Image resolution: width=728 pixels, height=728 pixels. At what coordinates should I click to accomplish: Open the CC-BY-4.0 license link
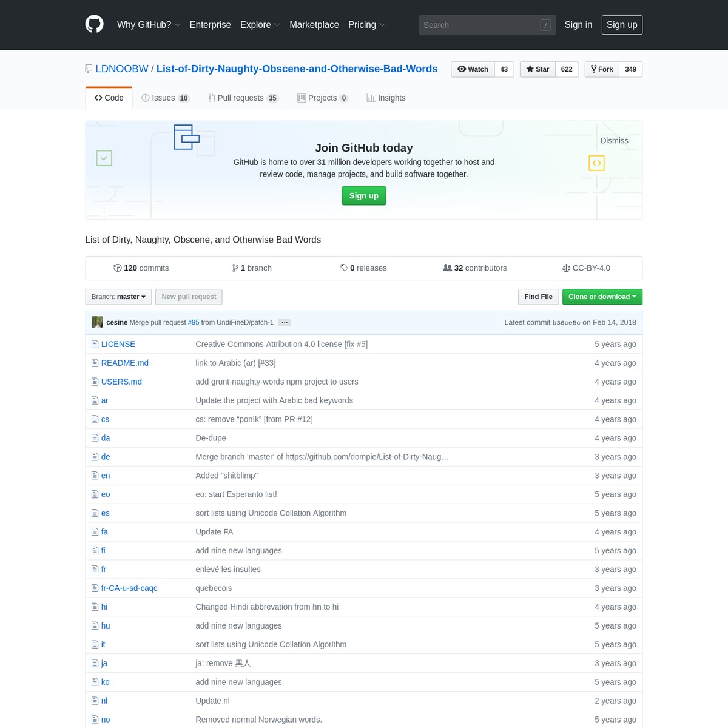[x=586, y=268]
